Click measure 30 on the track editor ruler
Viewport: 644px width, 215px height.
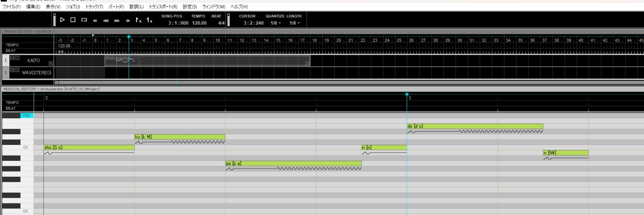tap(460, 40)
